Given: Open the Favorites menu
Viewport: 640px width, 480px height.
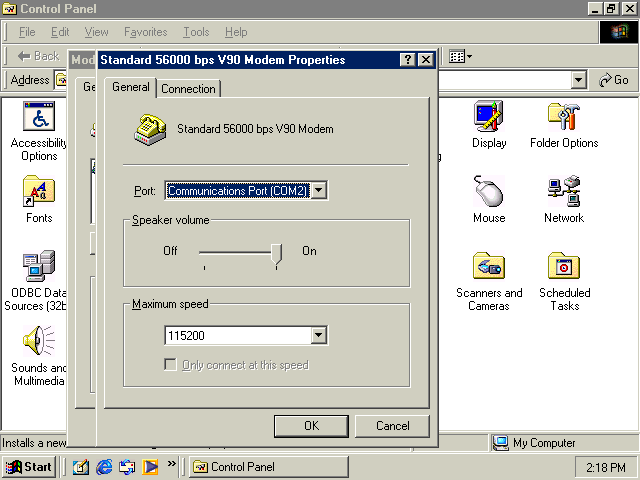Looking at the screenshot, I should click(146, 32).
